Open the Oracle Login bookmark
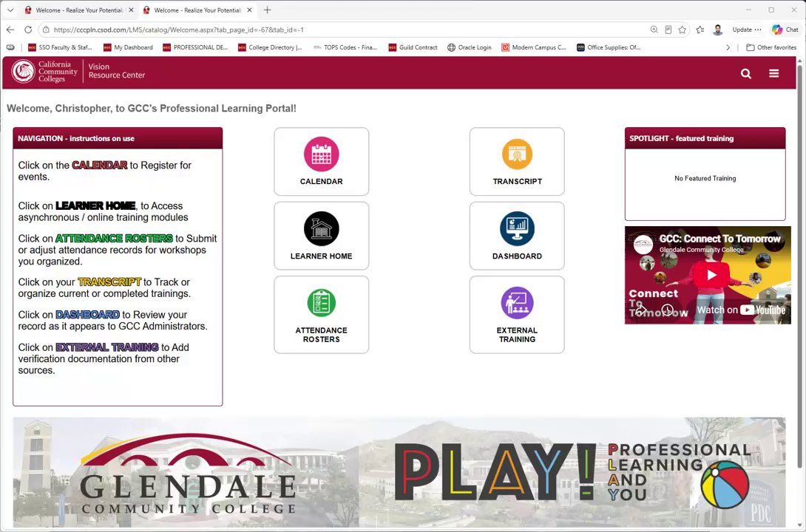Screen dimensions: 806x532 tap(470, 47)
